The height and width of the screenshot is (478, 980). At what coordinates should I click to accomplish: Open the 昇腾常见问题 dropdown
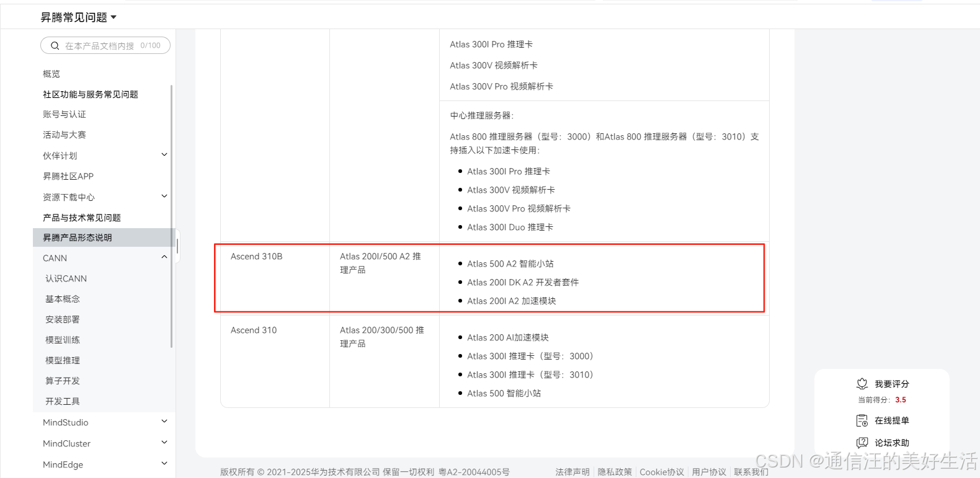click(x=79, y=17)
